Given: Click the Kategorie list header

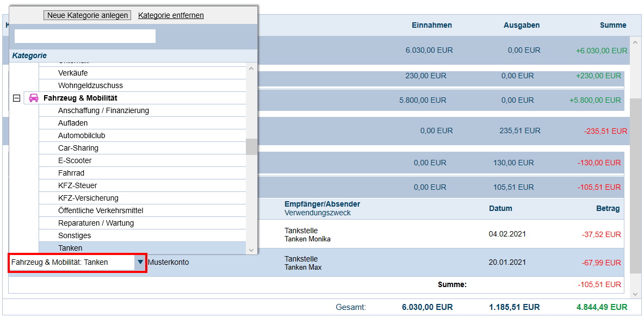Looking at the screenshot, I should [29, 55].
